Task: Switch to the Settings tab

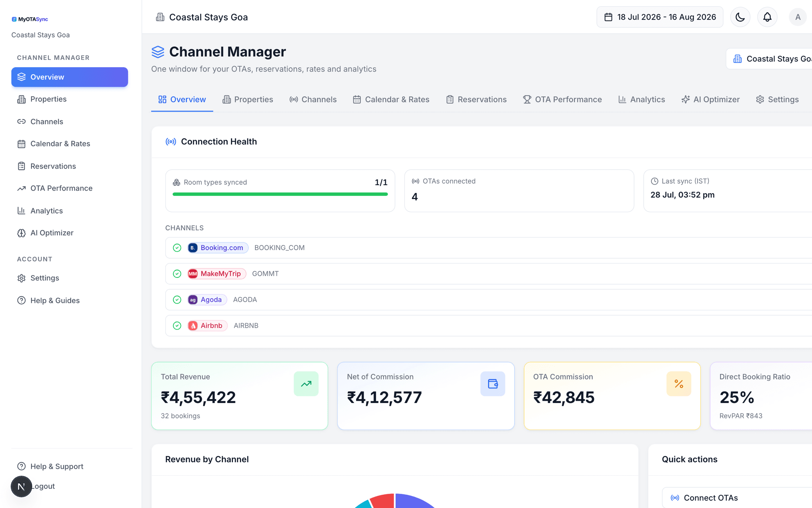Action: click(777, 99)
